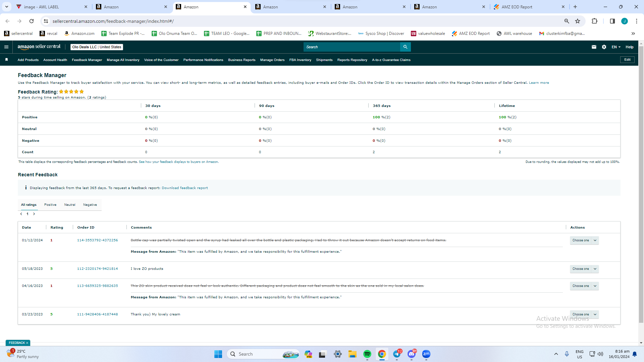The width and height of the screenshot is (644, 362).
Task: Open the Olo Deals LLC account switcher
Action: [97, 47]
